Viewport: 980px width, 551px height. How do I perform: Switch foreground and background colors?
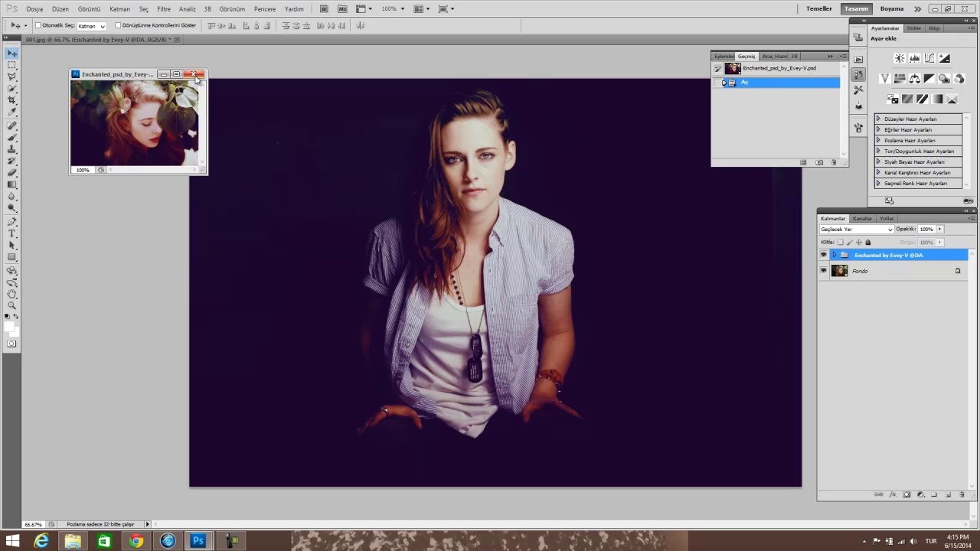(16, 316)
